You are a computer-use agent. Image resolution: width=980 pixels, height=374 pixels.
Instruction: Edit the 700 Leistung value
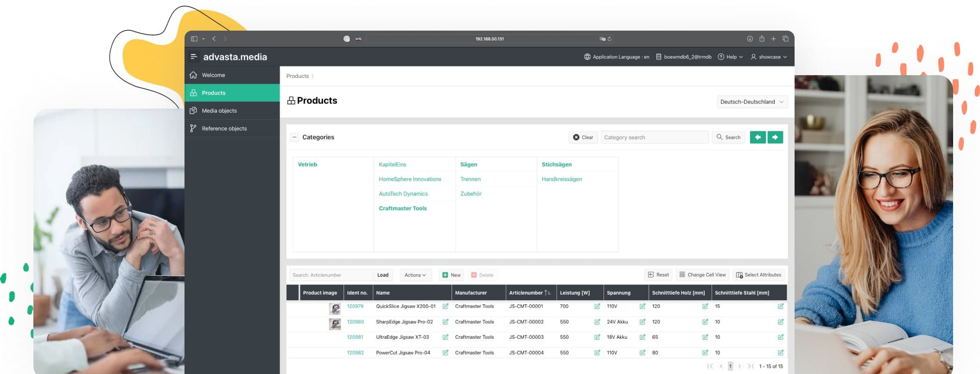(597, 306)
